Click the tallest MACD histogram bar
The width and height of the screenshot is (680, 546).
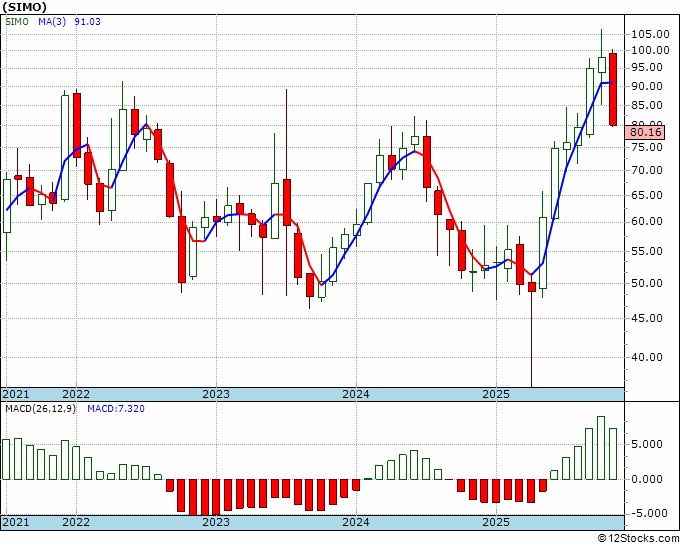[x=601, y=448]
